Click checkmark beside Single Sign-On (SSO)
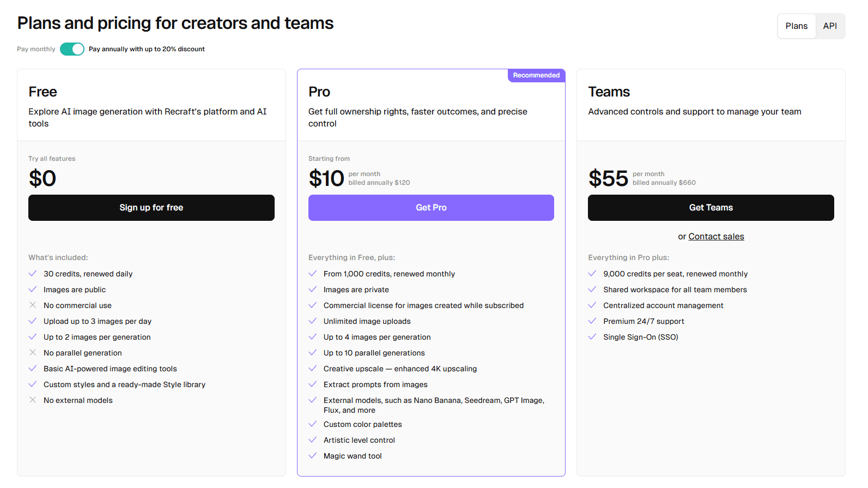 (592, 337)
